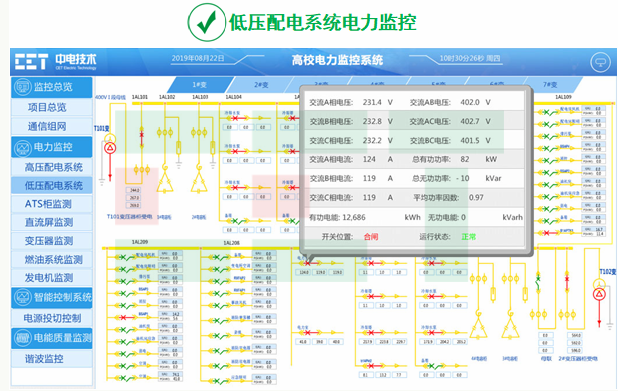This screenshot has height=391, width=618.
Task: Click the monitor icon in the header
Action: tap(600, 62)
